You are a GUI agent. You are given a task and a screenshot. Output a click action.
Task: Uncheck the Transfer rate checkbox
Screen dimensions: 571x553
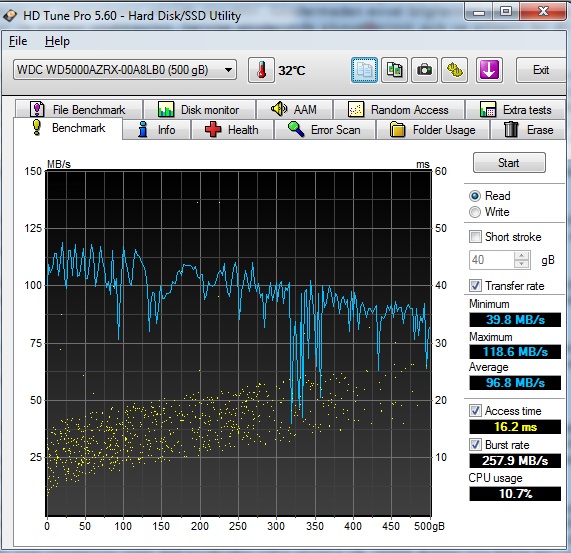(475, 286)
